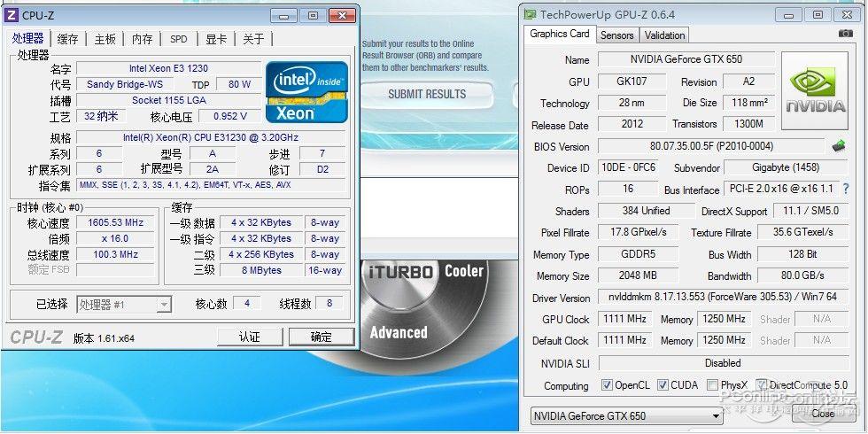Select the SPD tab in CPU-Z

[179, 39]
